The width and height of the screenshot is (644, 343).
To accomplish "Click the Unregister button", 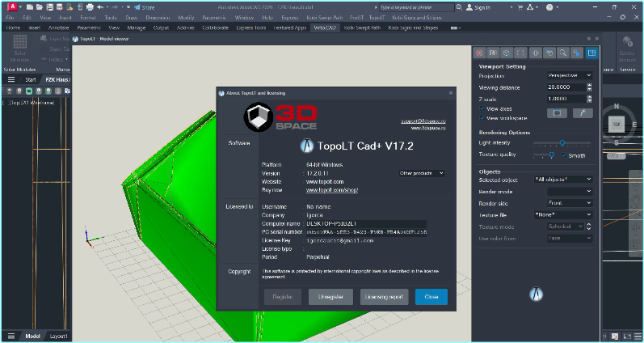I will [x=330, y=297].
